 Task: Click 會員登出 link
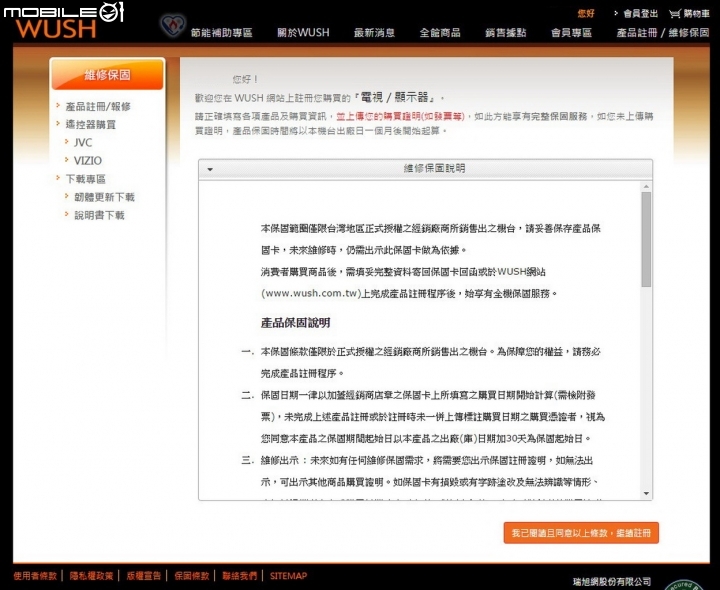click(x=640, y=14)
